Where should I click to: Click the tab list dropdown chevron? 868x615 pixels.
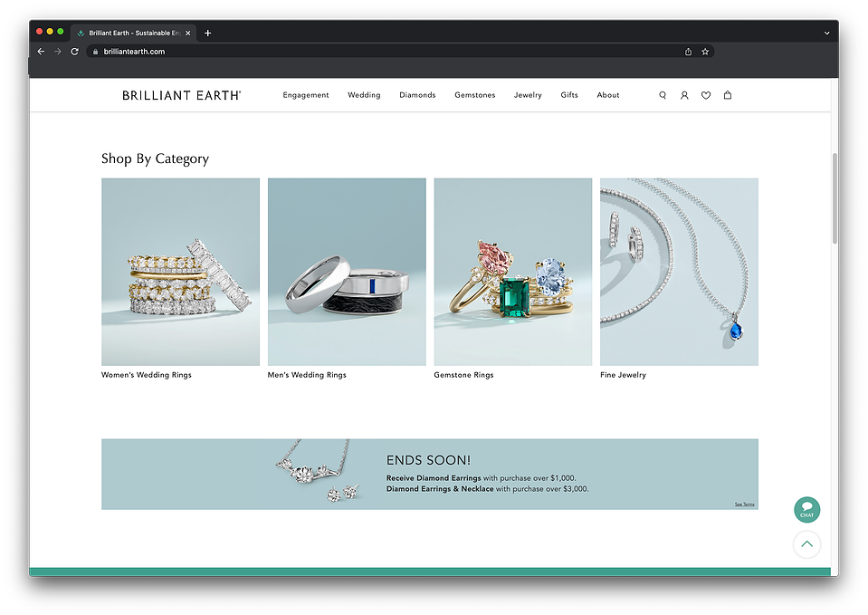pos(826,34)
